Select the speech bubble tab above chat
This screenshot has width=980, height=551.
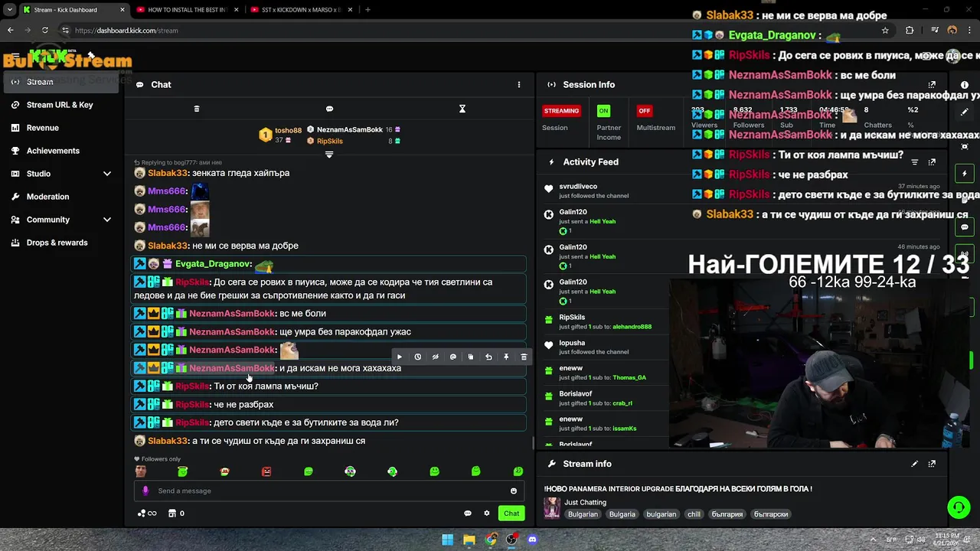click(x=329, y=109)
